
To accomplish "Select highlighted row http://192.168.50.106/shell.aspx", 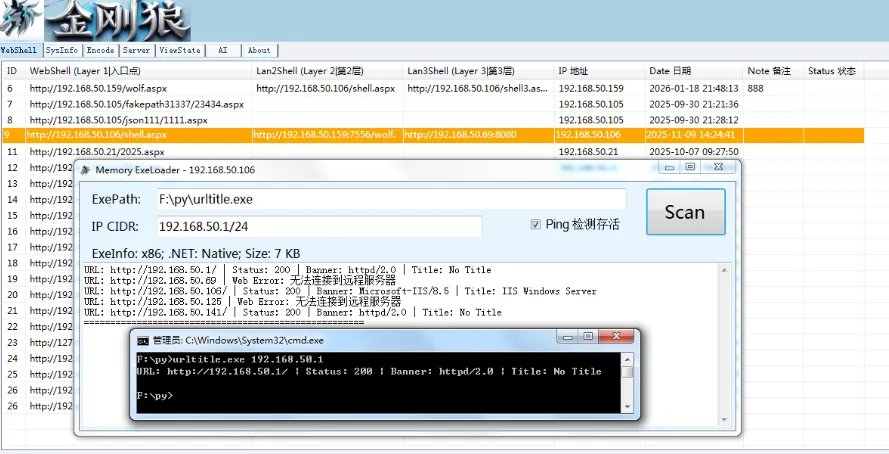I will coord(433,135).
